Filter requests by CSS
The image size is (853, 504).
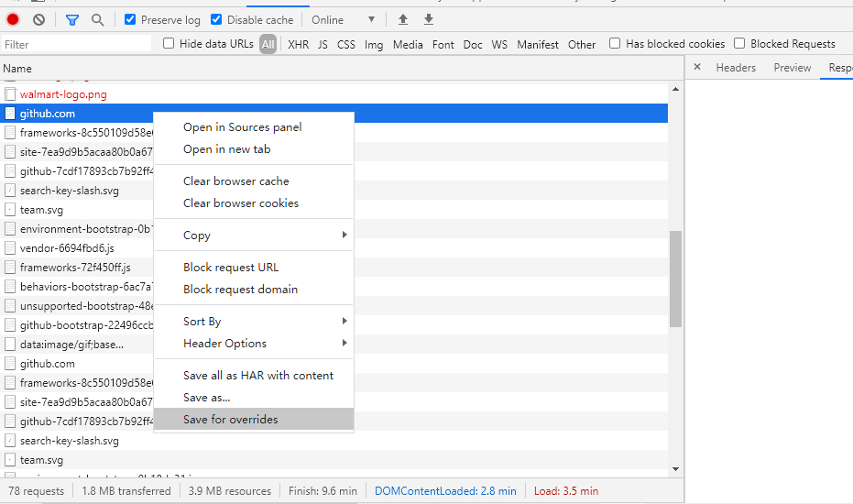click(x=346, y=45)
